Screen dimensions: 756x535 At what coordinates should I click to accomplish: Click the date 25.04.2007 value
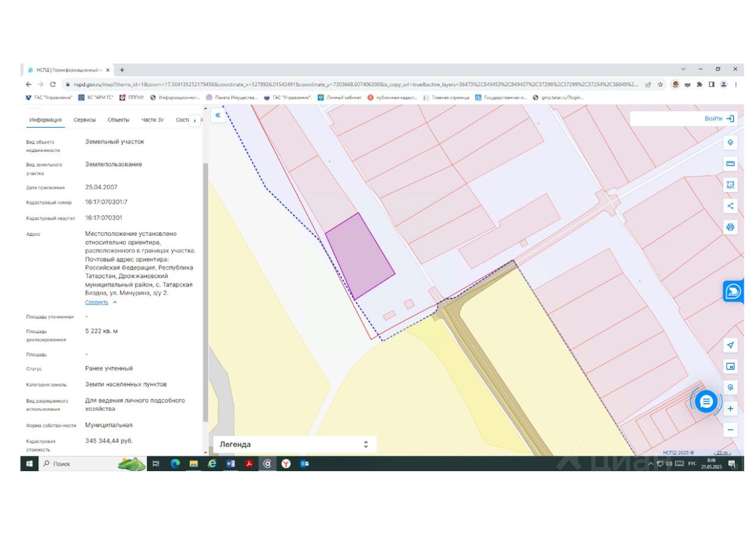(101, 187)
